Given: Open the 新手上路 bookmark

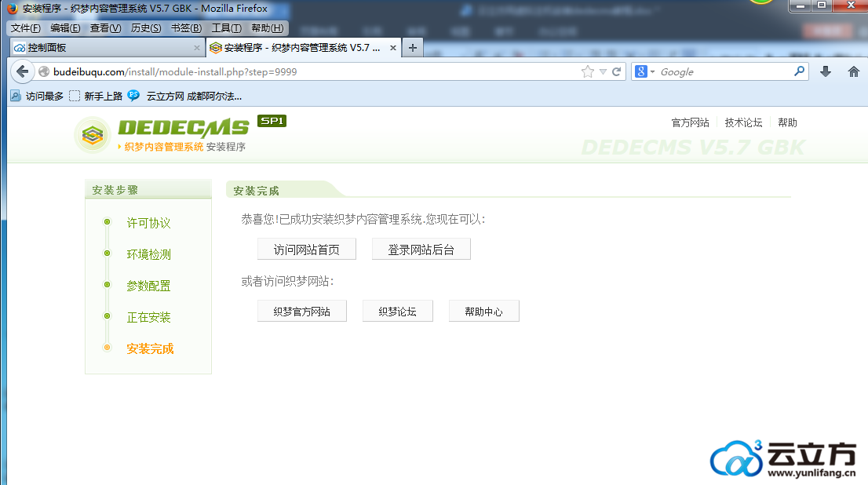Looking at the screenshot, I should (x=96, y=96).
